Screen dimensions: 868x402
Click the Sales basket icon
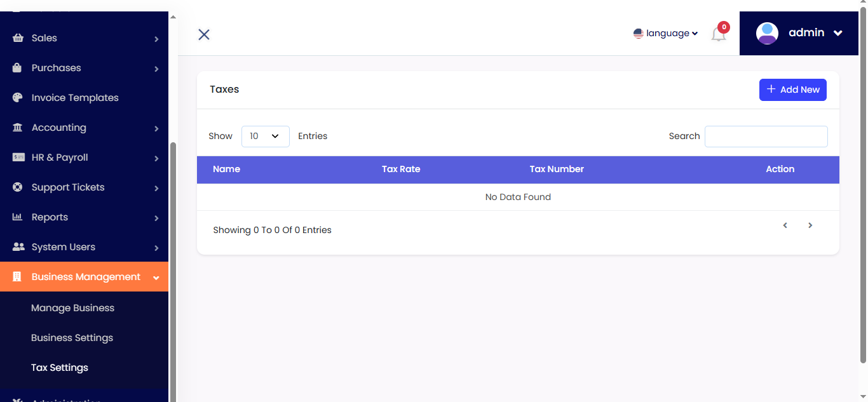coord(18,38)
